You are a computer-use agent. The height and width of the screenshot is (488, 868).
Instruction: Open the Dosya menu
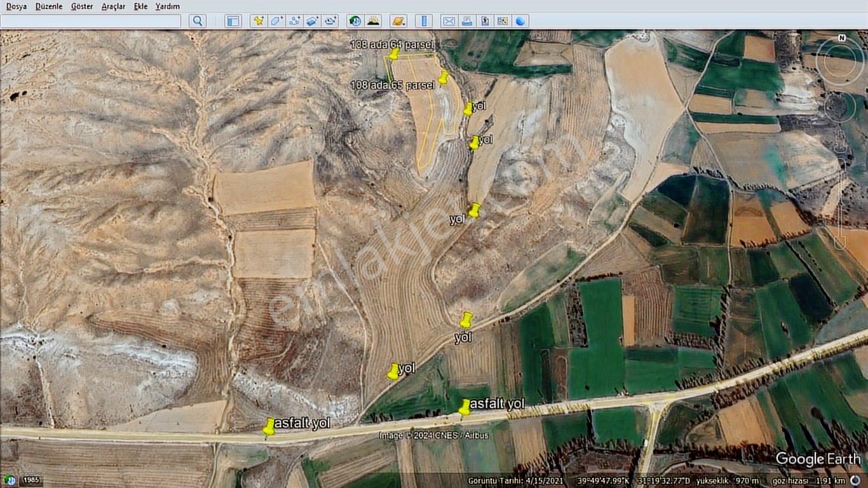pyautogui.click(x=17, y=6)
